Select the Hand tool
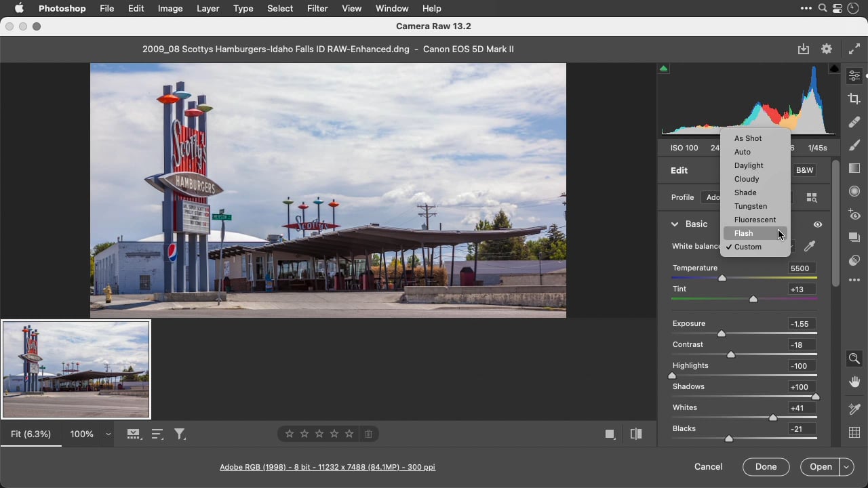Image resolution: width=868 pixels, height=488 pixels. pos(854,382)
